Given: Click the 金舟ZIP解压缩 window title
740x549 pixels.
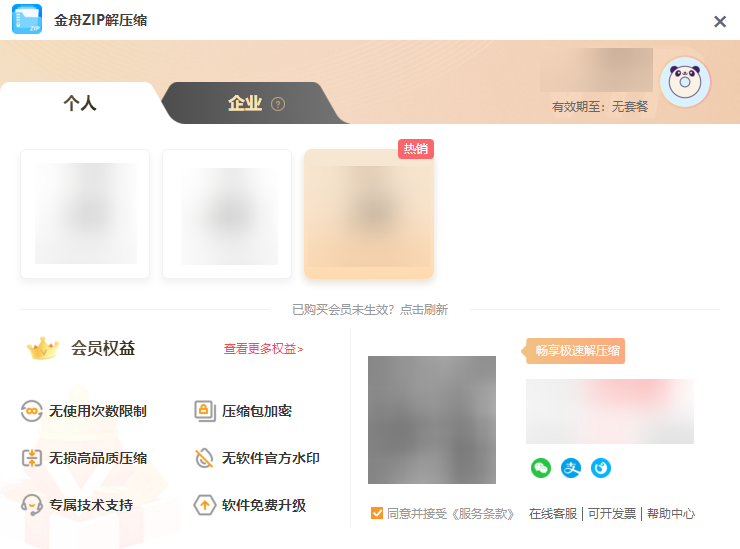Looking at the screenshot, I should [101, 20].
